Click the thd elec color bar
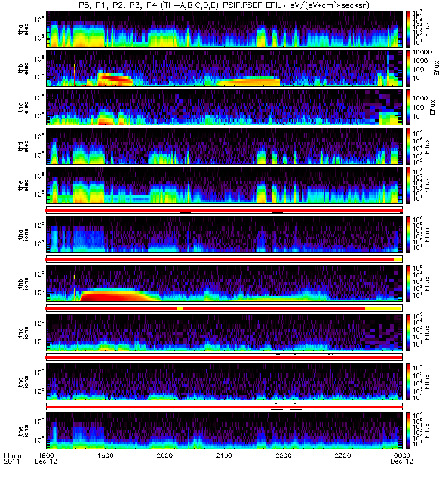Screen dimensions: 448x478 tap(408, 146)
